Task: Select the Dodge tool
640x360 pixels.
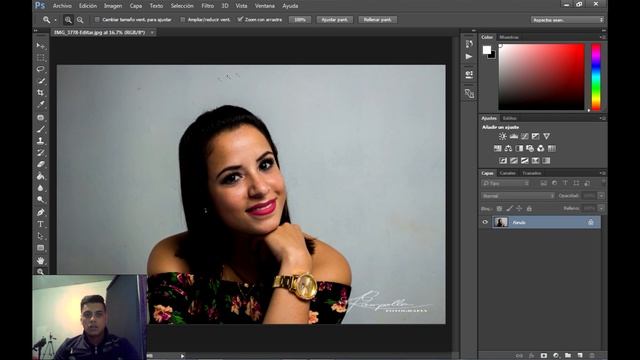Action: (x=40, y=200)
